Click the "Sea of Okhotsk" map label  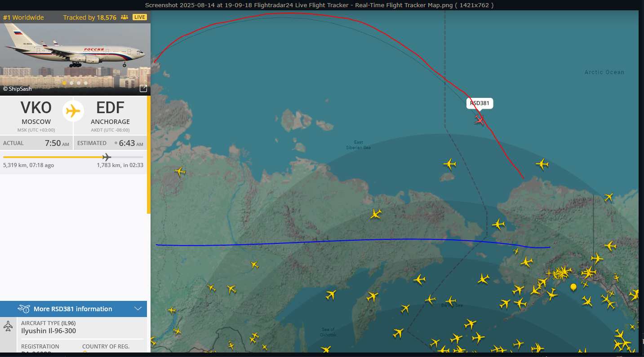pyautogui.click(x=328, y=333)
